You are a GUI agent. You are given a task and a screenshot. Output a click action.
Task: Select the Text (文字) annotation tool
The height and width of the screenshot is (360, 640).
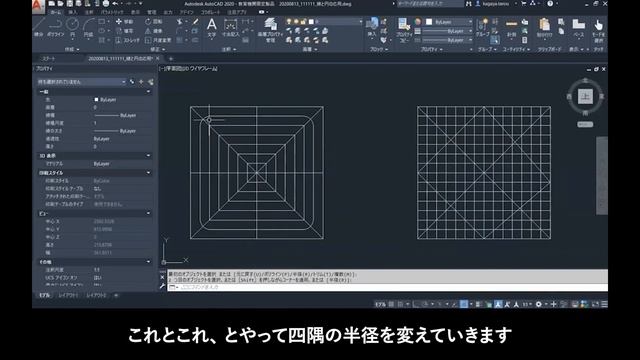211,28
